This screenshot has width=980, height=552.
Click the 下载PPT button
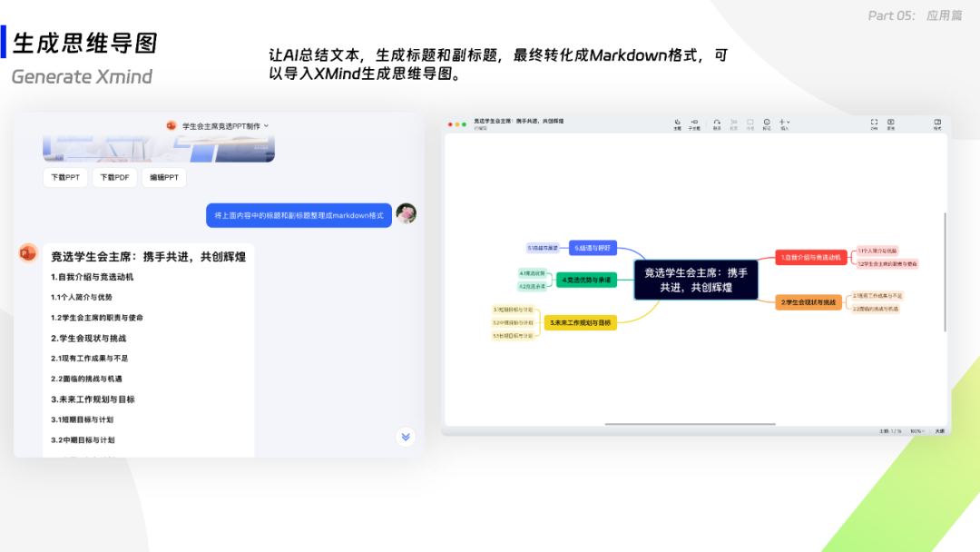65,178
